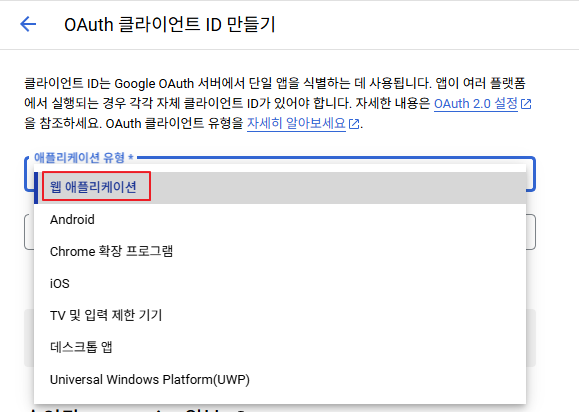This screenshot has width=579, height=412.
Task: Select 웹 애플리케이션 from the dropdown list
Action: point(280,187)
